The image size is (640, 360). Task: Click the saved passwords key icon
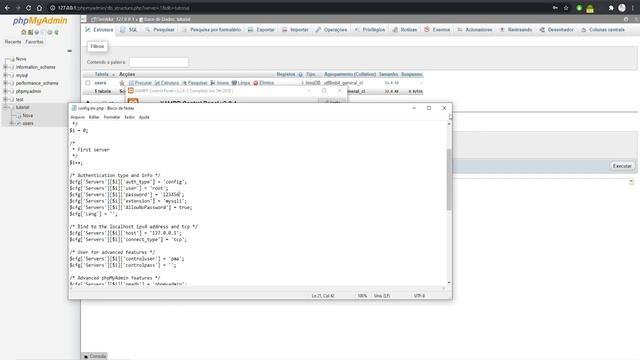coord(555,8)
